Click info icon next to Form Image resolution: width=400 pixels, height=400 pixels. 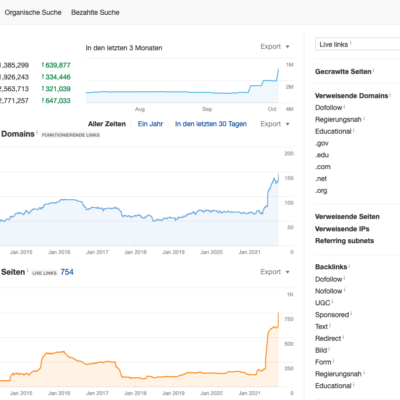[333, 361]
